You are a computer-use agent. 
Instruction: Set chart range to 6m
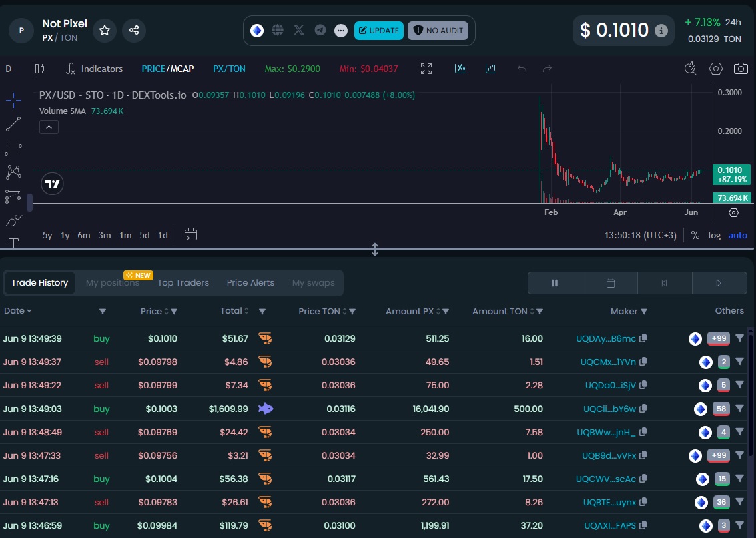coord(84,236)
